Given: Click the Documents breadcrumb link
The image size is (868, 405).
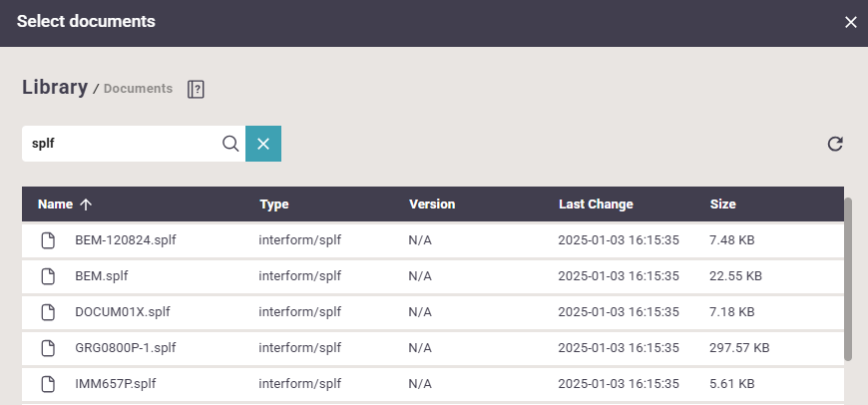Looking at the screenshot, I should (x=138, y=89).
